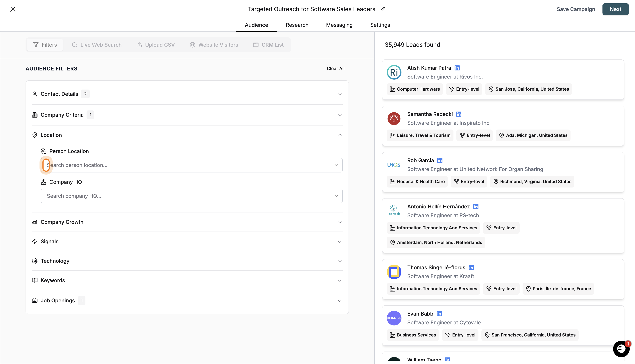This screenshot has height=364, width=635.
Task: Click the pencil icon to edit campaign name
Action: pos(383,9)
